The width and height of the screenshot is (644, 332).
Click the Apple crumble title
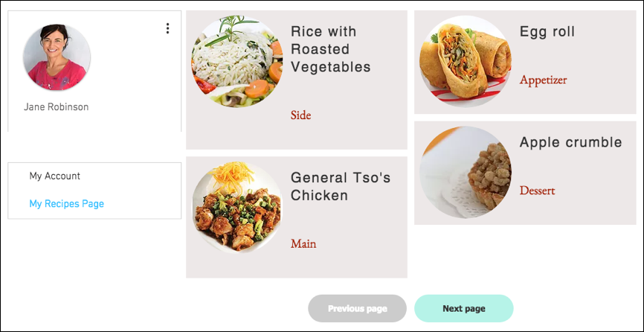click(571, 142)
